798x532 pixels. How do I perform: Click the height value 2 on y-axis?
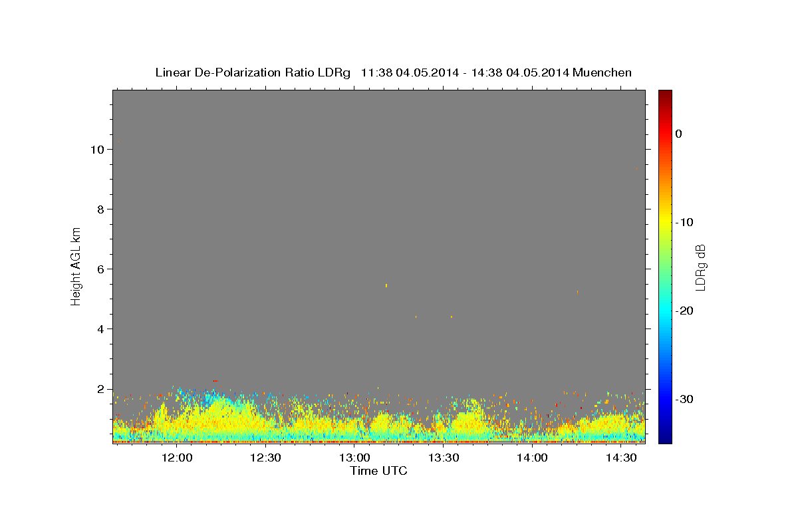pyautogui.click(x=99, y=389)
